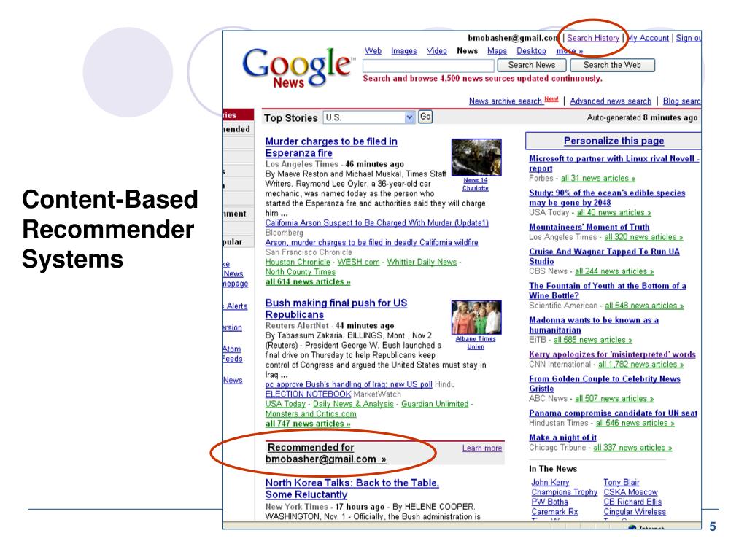Open Cruise And Wagner UA Studio headline
This screenshot has width=747, height=560.
point(604,256)
